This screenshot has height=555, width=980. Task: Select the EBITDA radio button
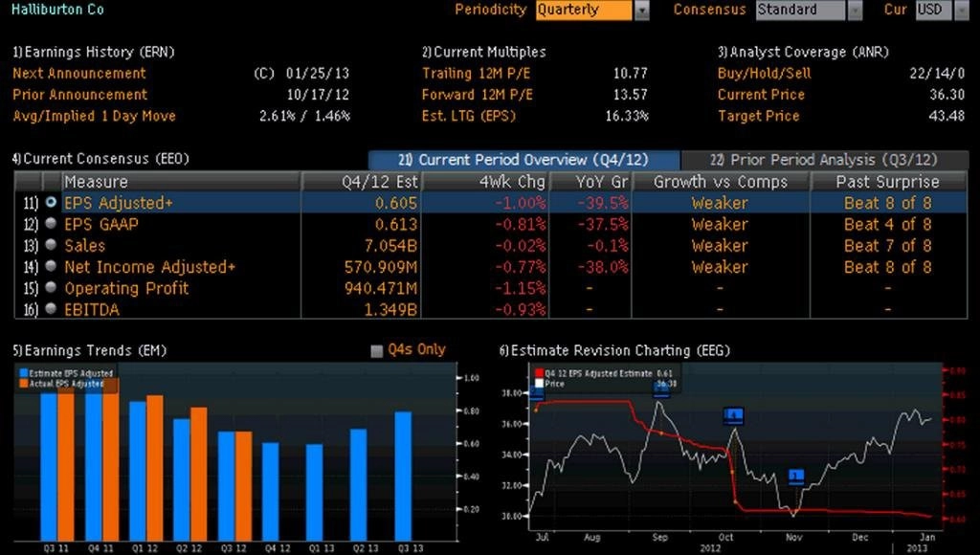point(51,309)
